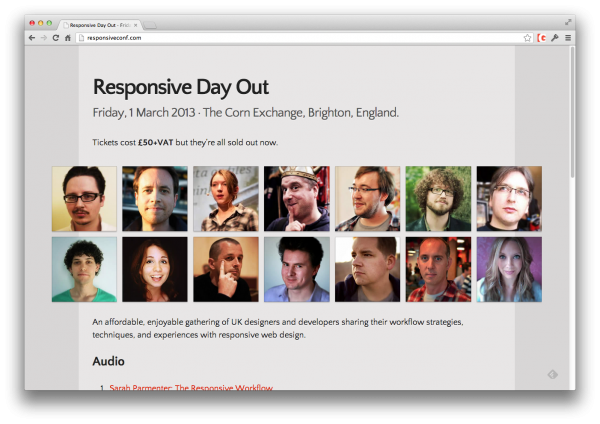Select photo of man glancing sideways in hoodie
The height and width of the screenshot is (424, 600).
coord(367,269)
